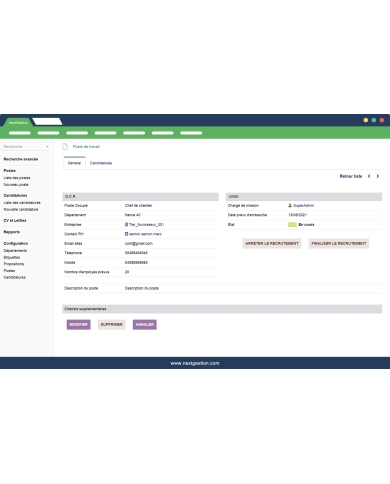Image resolution: width=390 pixels, height=484 pixels.
Task: Click the Poste de travail breadcrumb link
Action: [x=86, y=147]
